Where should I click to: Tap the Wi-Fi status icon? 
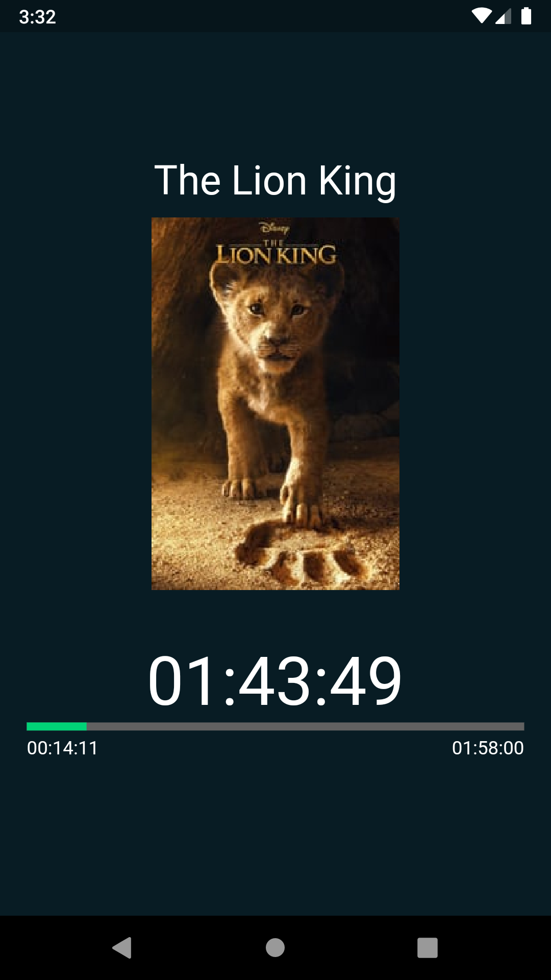point(481,16)
